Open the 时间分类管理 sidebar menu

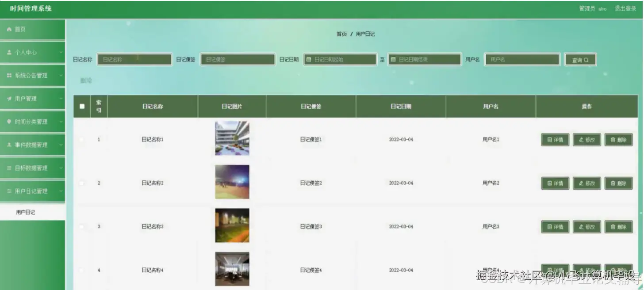pos(33,122)
